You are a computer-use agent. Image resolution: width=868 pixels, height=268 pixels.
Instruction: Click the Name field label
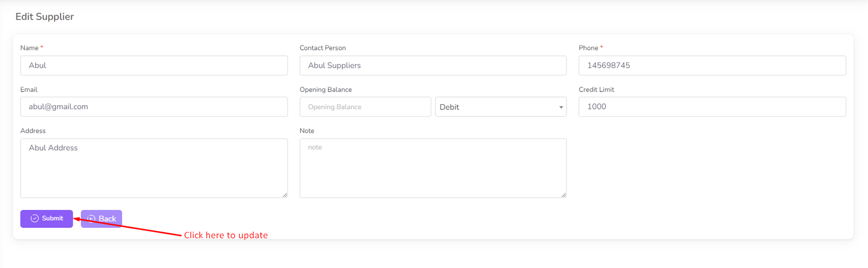click(29, 48)
